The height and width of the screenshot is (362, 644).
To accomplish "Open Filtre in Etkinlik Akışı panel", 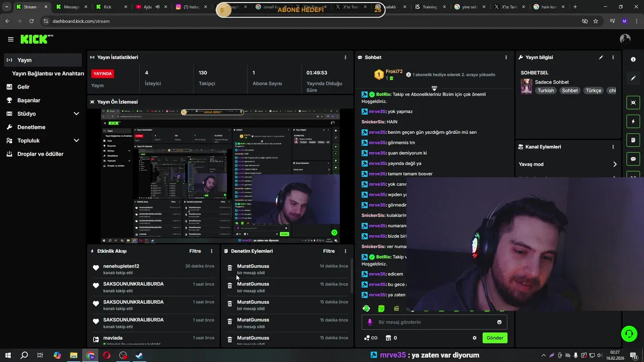I will (x=195, y=251).
